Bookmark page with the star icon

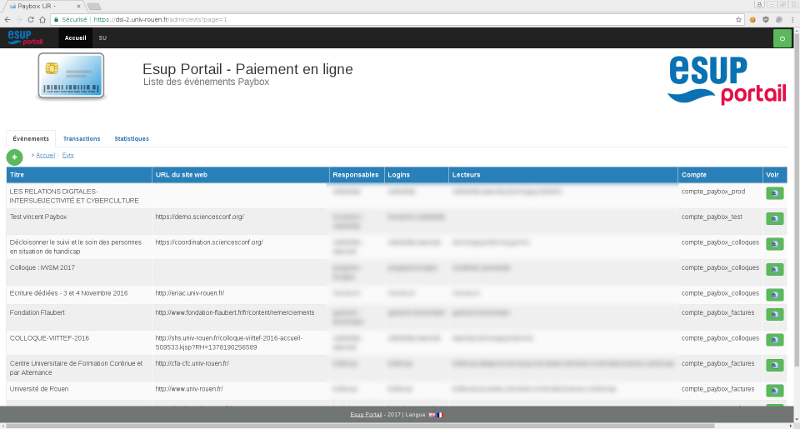738,19
